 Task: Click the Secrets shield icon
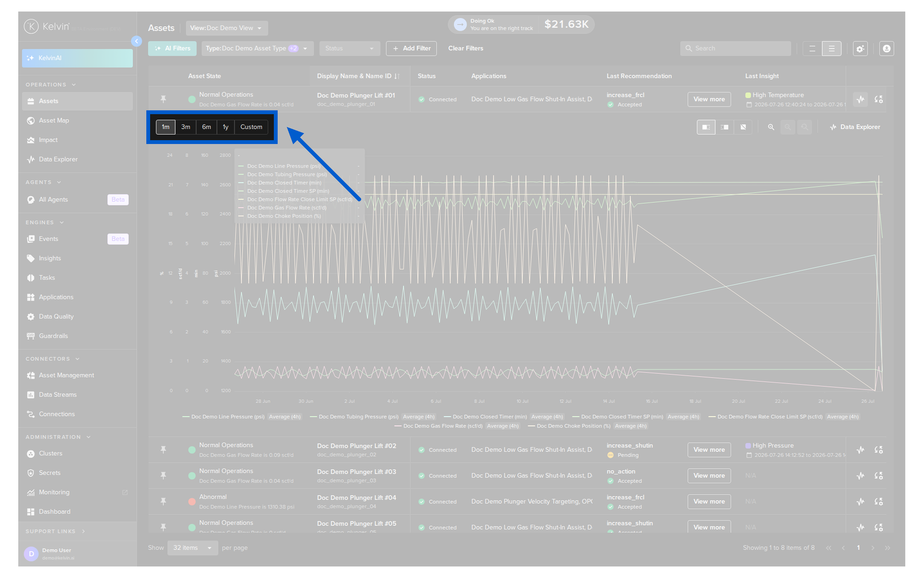(x=31, y=473)
